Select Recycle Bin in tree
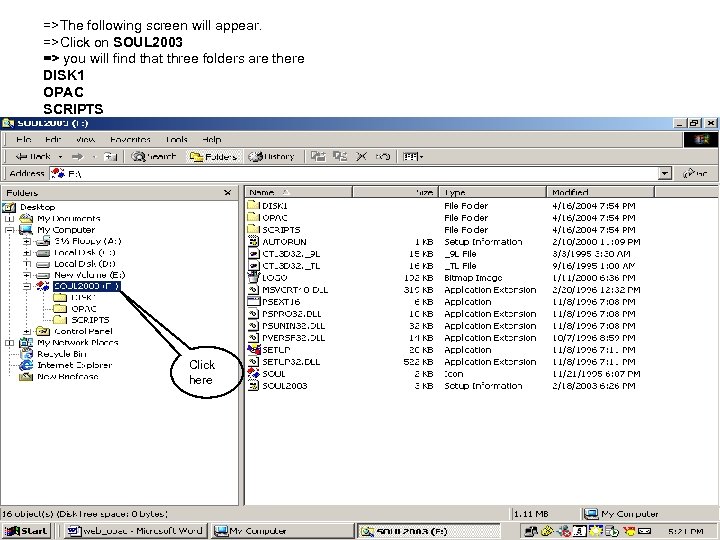Screen dimensions: 720x540 (62, 354)
